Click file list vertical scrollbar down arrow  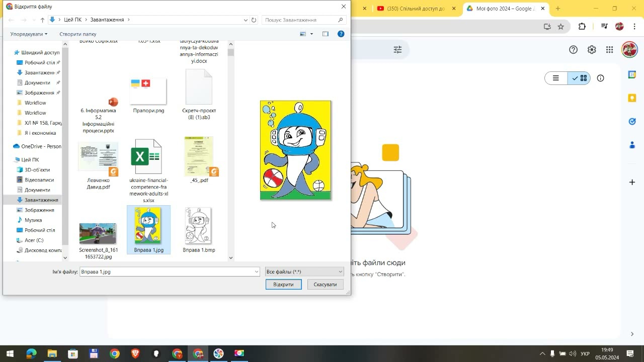coord(231,258)
